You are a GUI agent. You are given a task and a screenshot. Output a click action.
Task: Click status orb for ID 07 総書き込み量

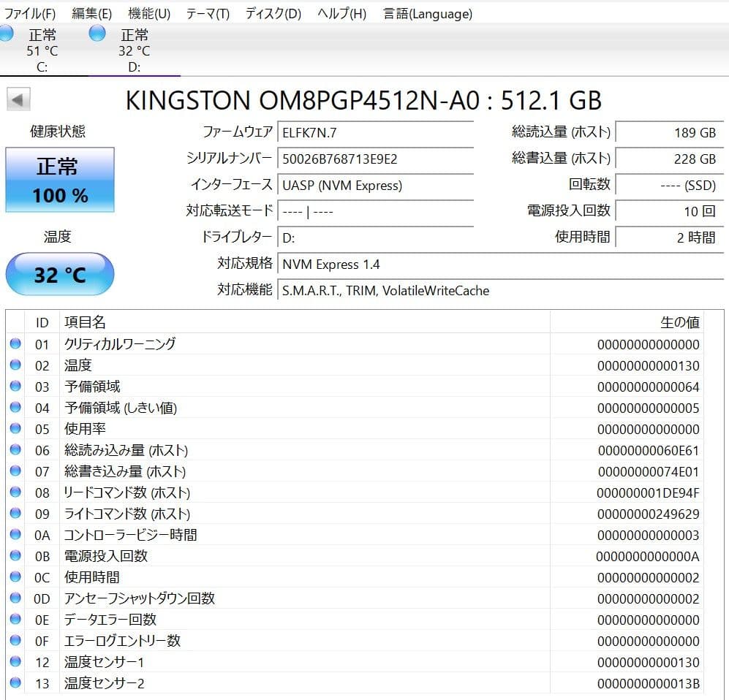click(x=15, y=471)
